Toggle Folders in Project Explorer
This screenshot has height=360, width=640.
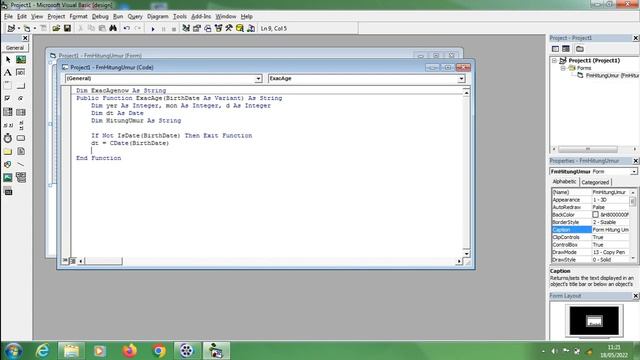tap(580, 49)
